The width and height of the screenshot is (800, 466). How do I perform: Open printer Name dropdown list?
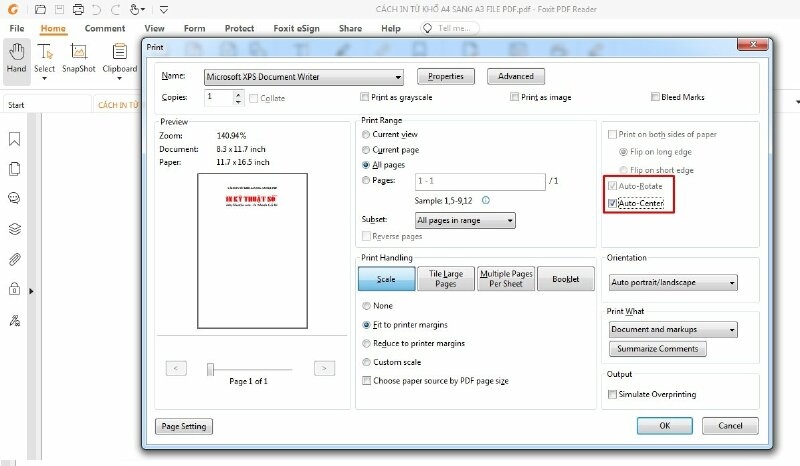click(304, 77)
